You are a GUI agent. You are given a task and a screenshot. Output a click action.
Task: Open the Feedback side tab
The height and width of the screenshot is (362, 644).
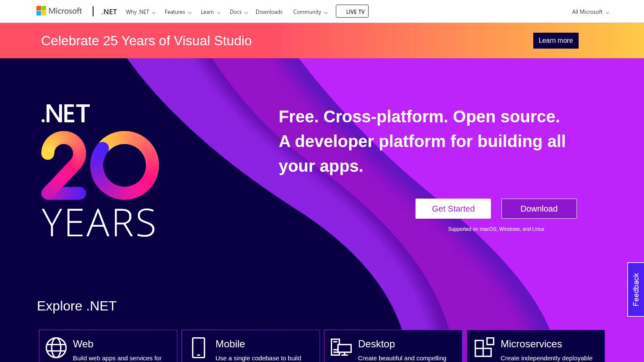click(636, 290)
